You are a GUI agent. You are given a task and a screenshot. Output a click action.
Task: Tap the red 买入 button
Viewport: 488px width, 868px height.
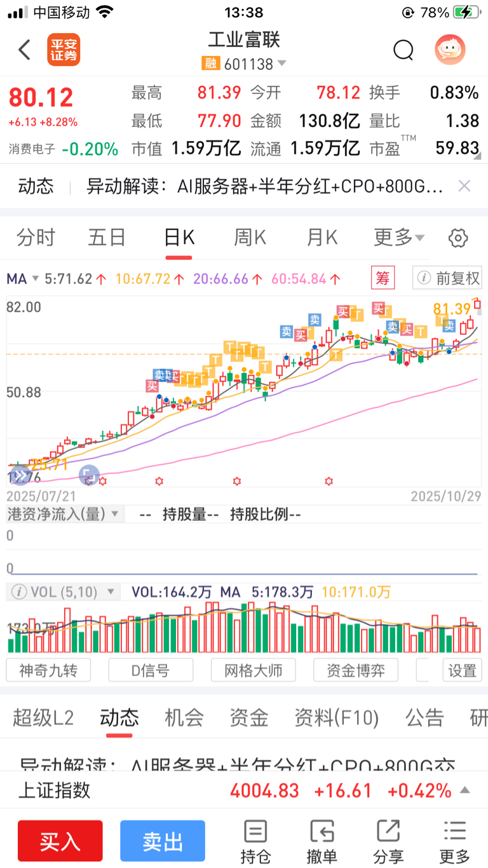(x=60, y=841)
